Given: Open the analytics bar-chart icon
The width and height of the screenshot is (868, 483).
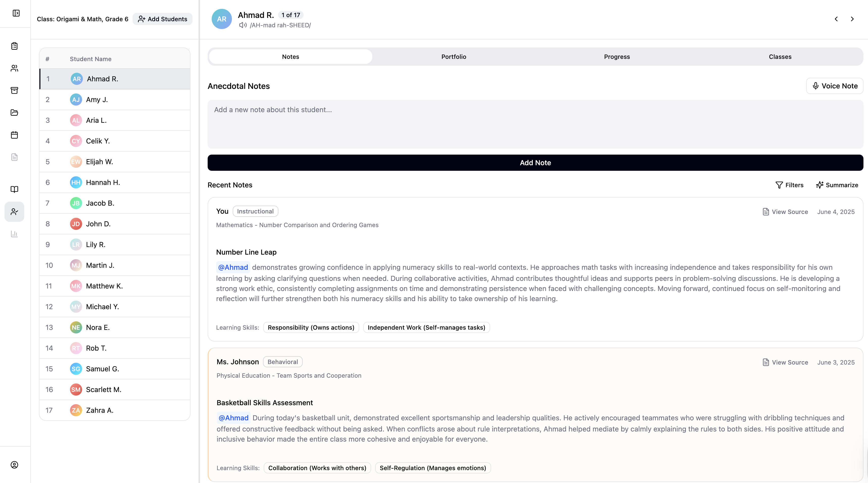Looking at the screenshot, I should click(x=14, y=234).
